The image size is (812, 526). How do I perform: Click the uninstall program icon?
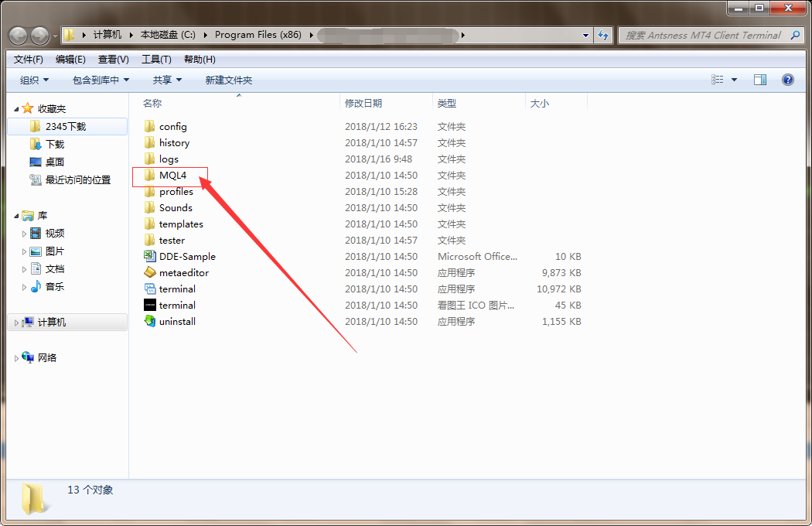(150, 321)
